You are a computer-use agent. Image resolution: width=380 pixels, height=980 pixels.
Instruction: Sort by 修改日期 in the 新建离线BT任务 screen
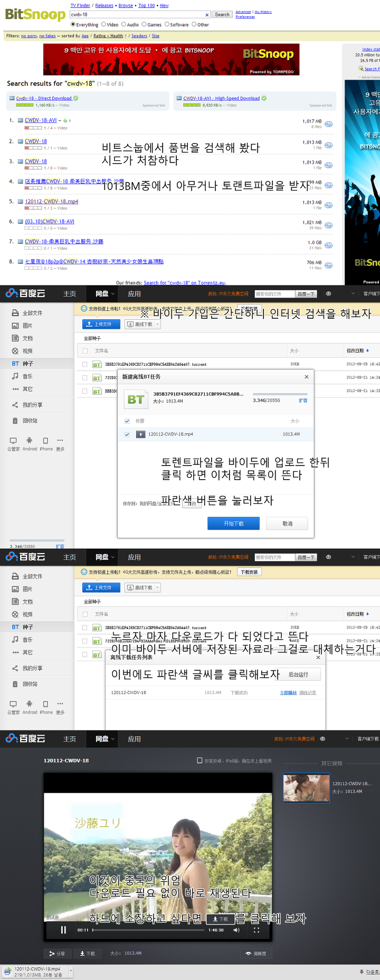(357, 350)
